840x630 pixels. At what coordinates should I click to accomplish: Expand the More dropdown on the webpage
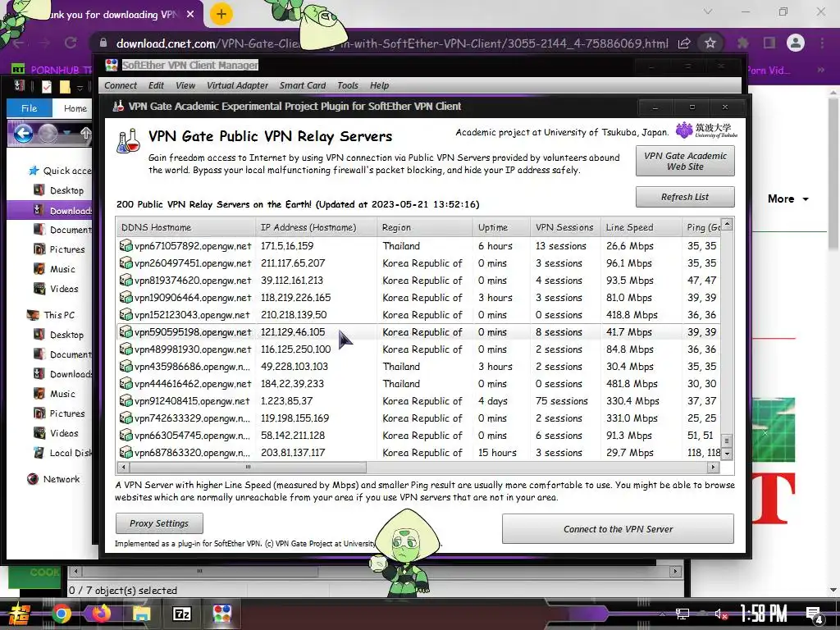coord(788,199)
